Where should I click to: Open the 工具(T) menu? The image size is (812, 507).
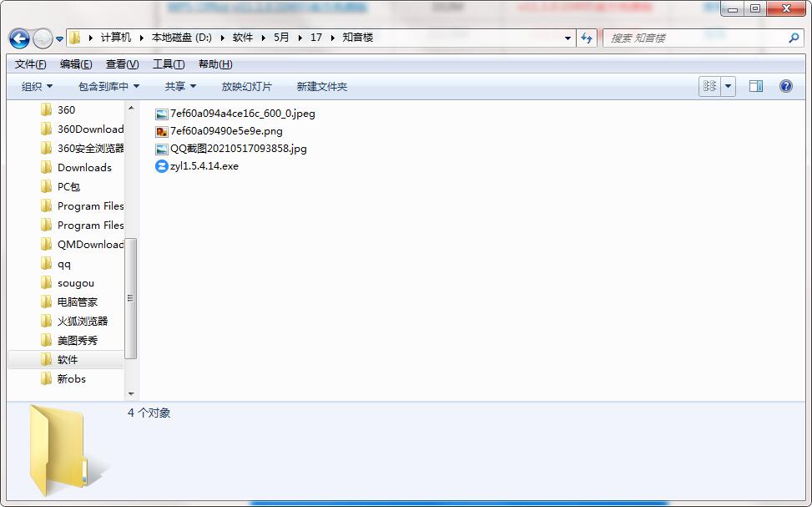[x=169, y=64]
